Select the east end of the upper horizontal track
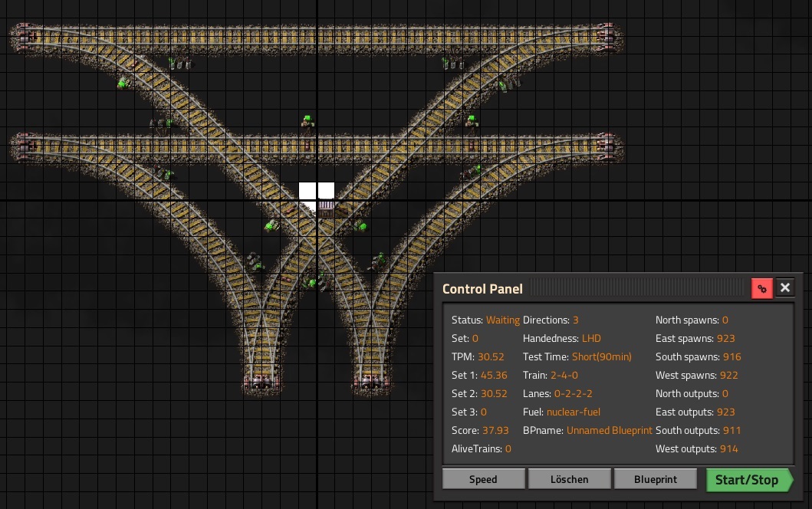Viewport: 812px width, 509px height. [607, 37]
